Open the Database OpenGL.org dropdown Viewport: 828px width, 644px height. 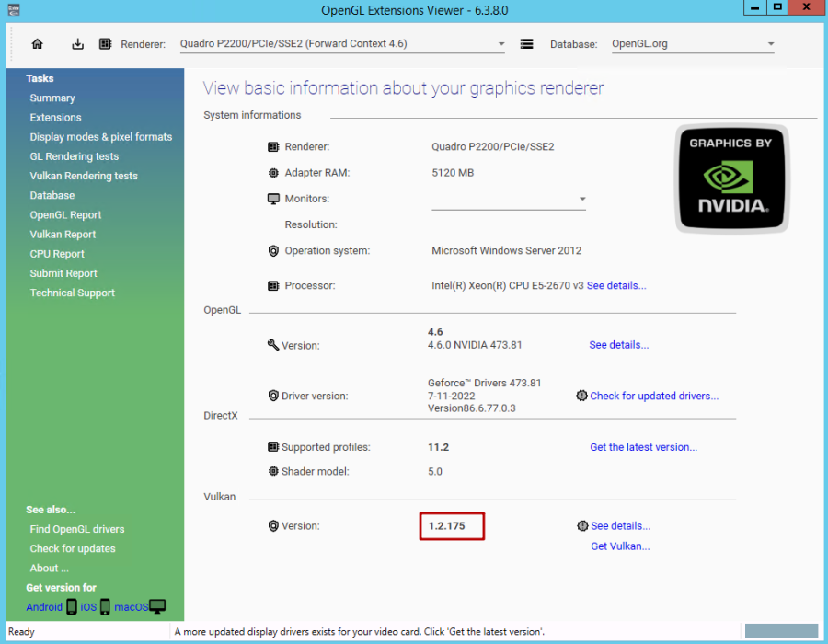coord(693,44)
